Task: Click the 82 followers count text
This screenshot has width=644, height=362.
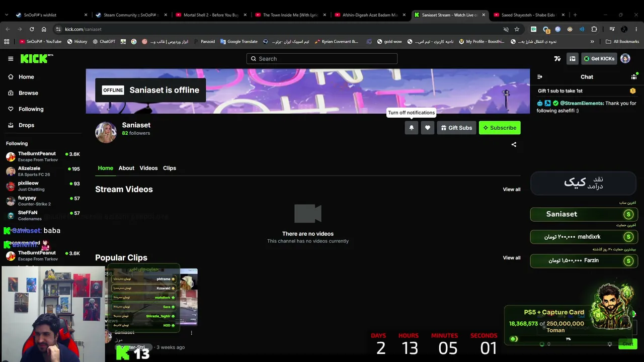Action: coord(136,133)
